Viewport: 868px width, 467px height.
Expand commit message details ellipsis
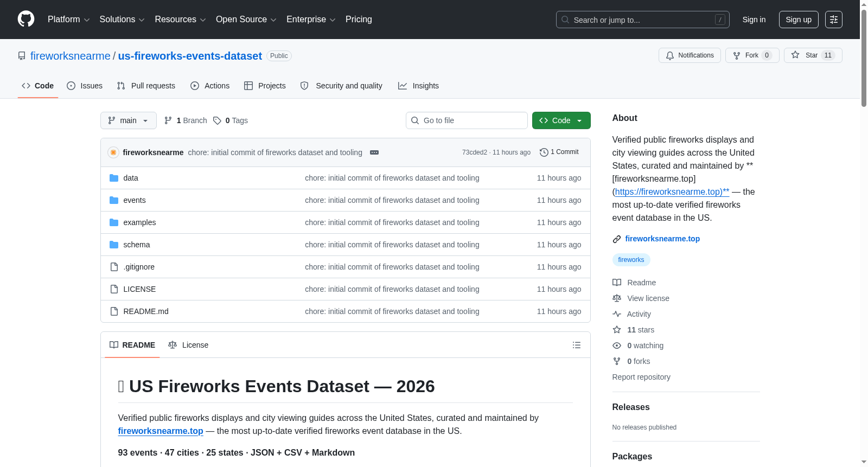pos(374,152)
